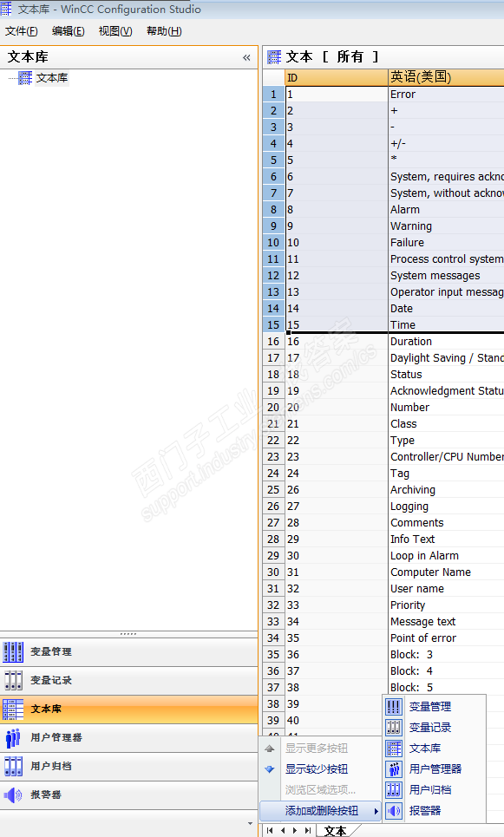The height and width of the screenshot is (837, 504).
Task: Click the ID column header
Action: [x=337, y=78]
